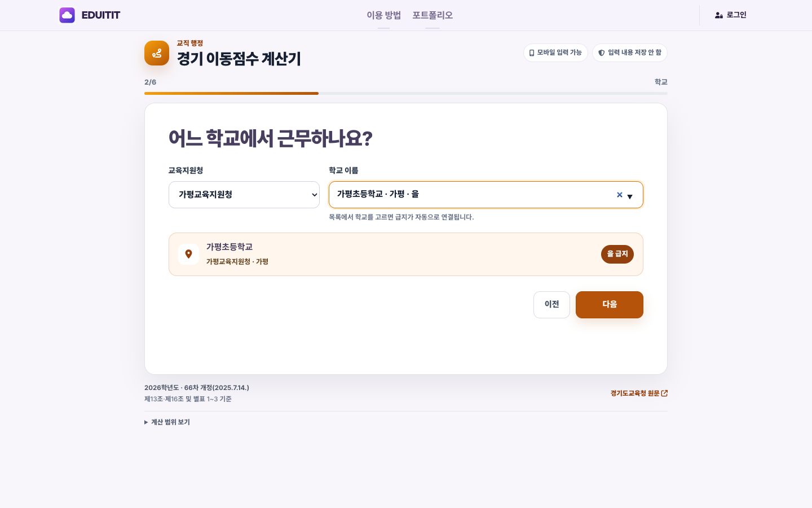
Task: Click the 2026학년도 · 66차 개정 text
Action: click(x=197, y=388)
